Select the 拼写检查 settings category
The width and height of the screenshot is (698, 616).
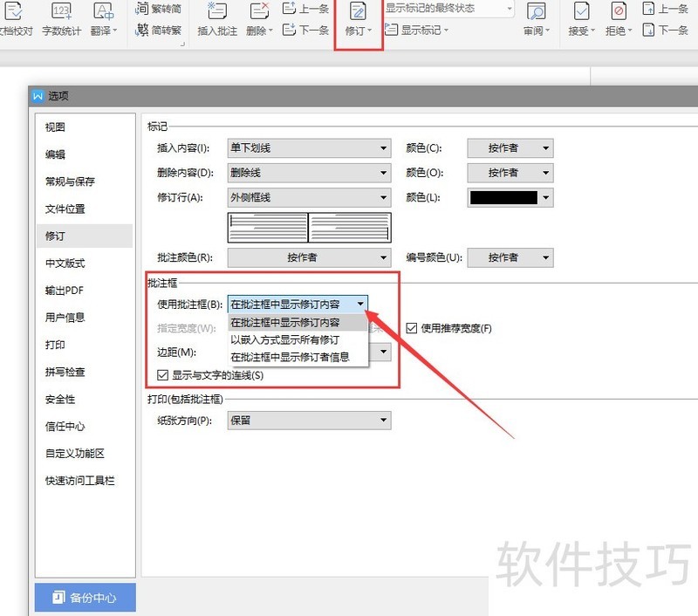pyautogui.click(x=65, y=373)
